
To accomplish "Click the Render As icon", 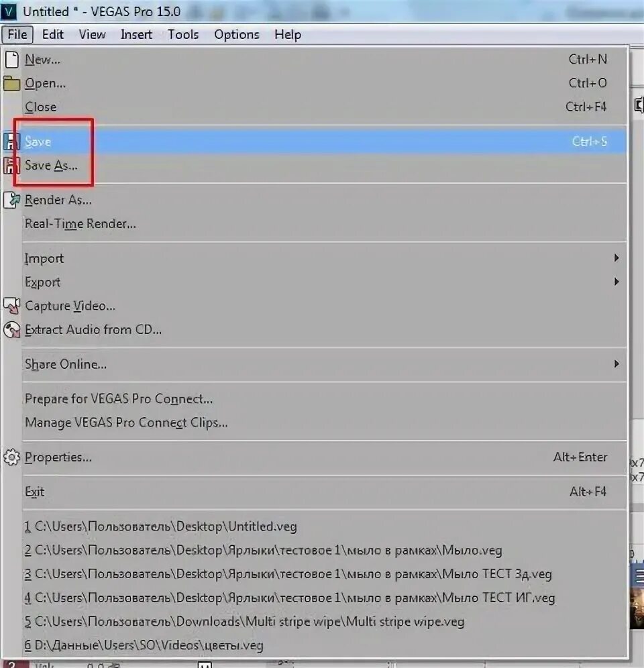I will tap(12, 200).
